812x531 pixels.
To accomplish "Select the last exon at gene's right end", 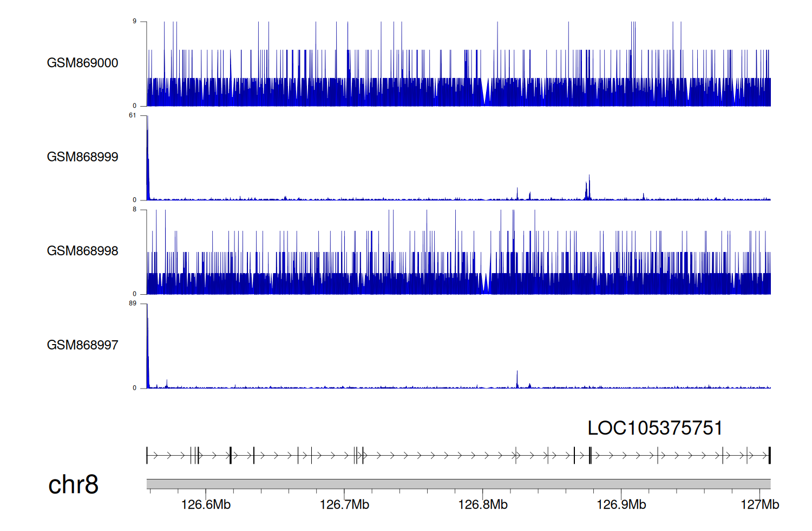I will (x=769, y=456).
